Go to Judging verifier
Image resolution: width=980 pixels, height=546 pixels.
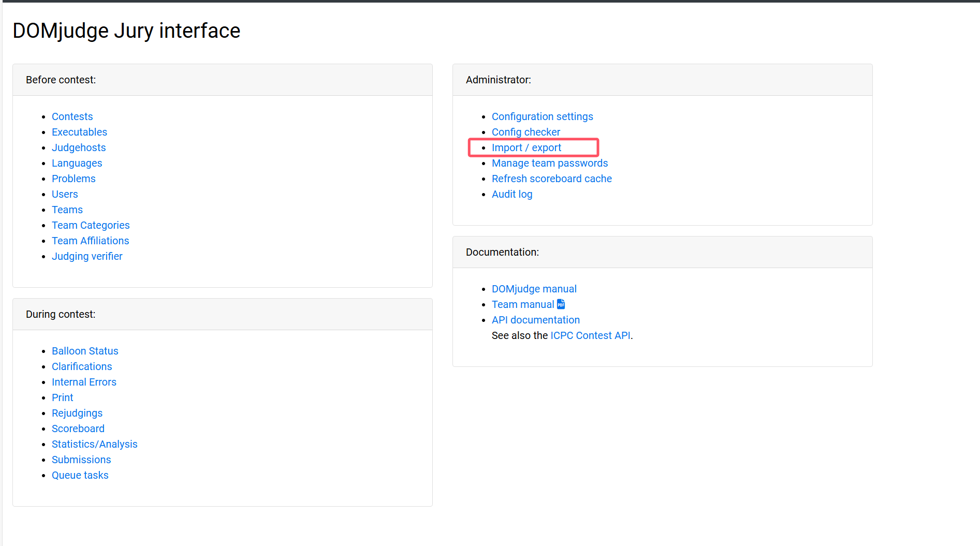coord(87,256)
